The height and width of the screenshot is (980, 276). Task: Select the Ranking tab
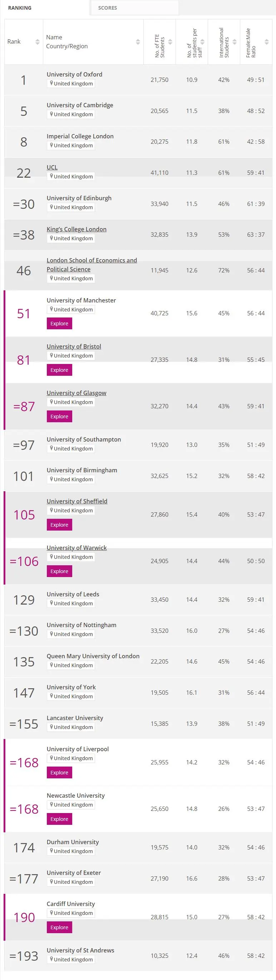pyautogui.click(x=20, y=8)
